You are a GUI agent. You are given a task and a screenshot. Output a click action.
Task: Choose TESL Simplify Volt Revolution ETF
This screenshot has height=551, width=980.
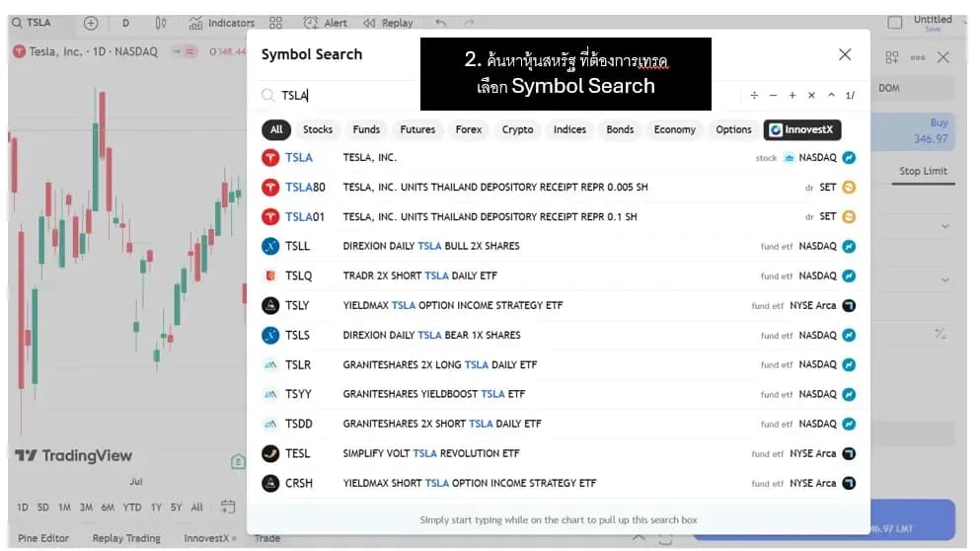coord(559,453)
